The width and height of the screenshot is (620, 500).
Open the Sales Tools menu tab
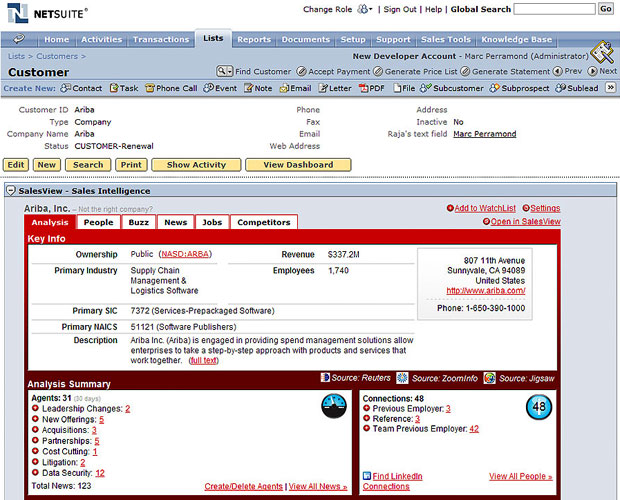[446, 40]
